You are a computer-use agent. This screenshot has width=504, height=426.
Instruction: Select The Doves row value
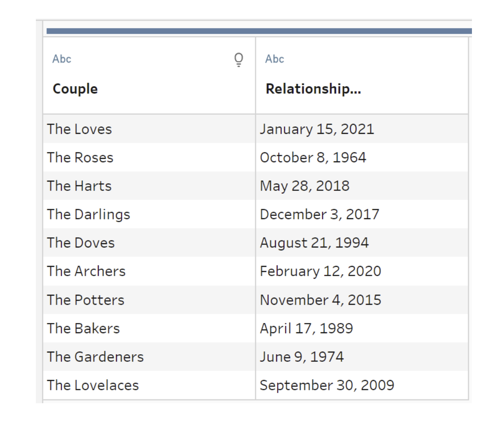coord(81,243)
